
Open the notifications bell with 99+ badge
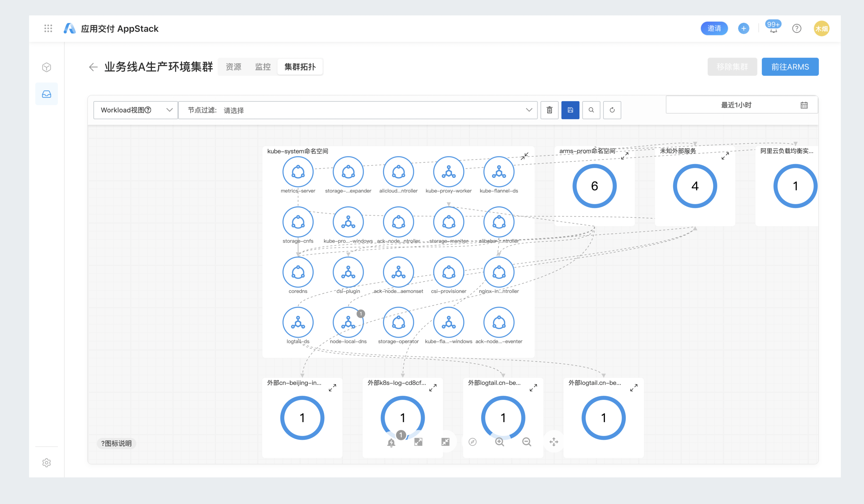[773, 27]
